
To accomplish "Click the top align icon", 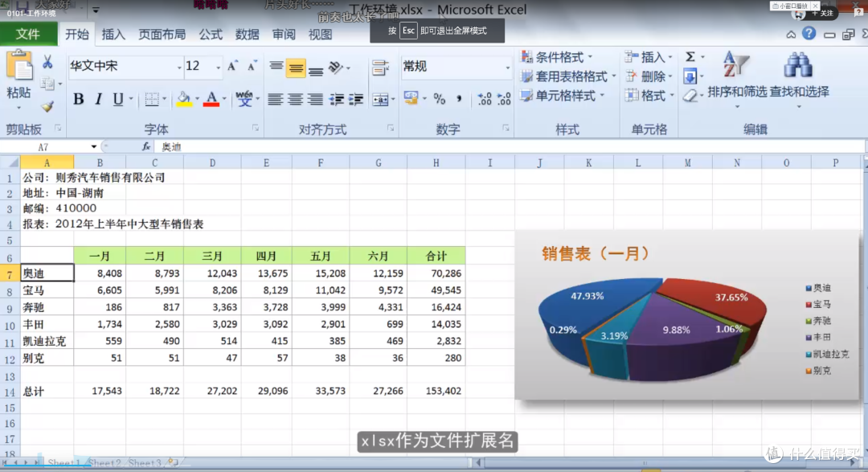I will (276, 67).
